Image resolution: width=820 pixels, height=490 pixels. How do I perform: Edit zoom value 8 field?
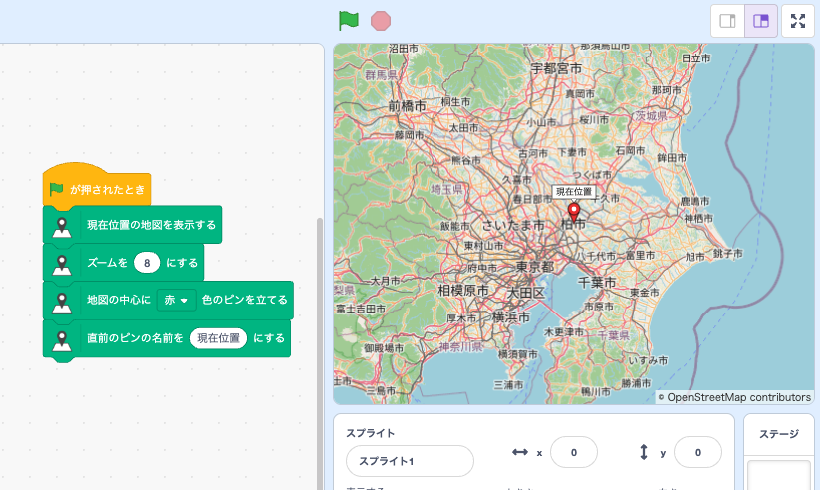point(147,263)
